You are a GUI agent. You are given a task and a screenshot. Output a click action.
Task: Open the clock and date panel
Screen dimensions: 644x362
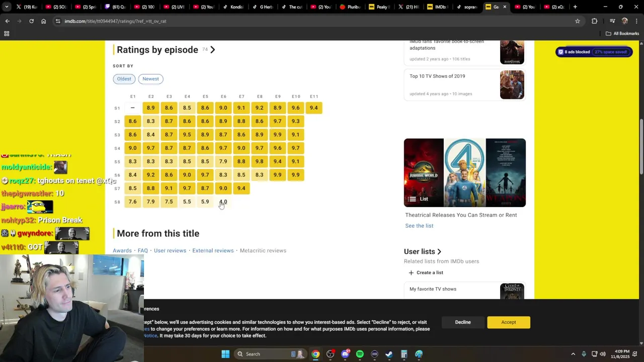point(620,354)
